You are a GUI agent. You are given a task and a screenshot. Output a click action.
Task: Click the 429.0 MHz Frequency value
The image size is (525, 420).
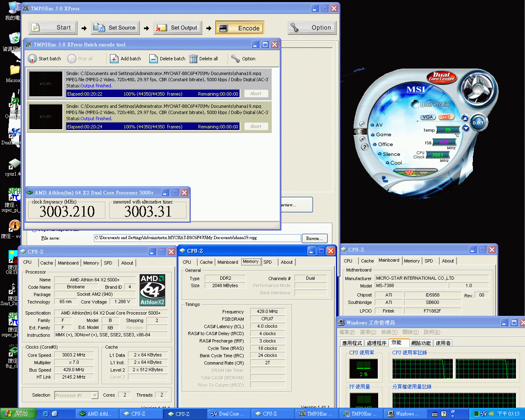click(x=267, y=311)
